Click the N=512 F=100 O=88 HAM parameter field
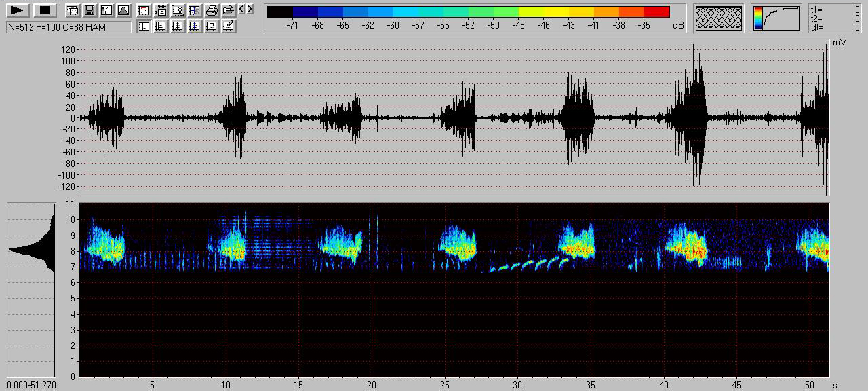Screen dimensions: 868x391 68,27
